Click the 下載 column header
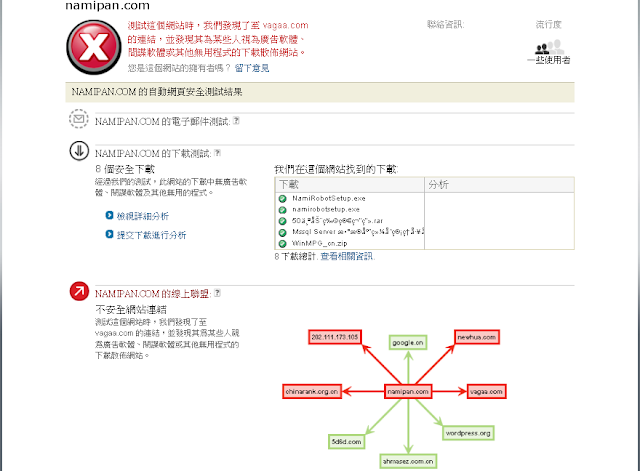This screenshot has height=471, width=640. pos(289,184)
